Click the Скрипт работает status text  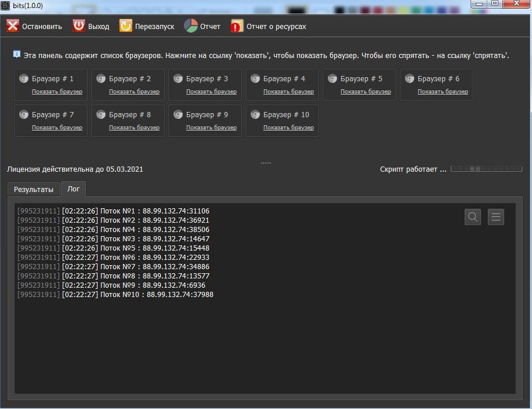(x=413, y=169)
